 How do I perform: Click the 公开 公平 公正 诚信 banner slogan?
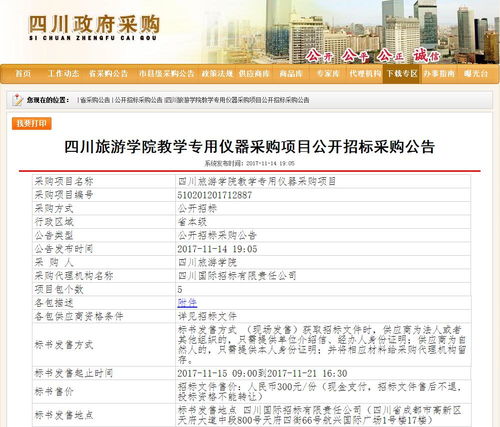click(373, 56)
